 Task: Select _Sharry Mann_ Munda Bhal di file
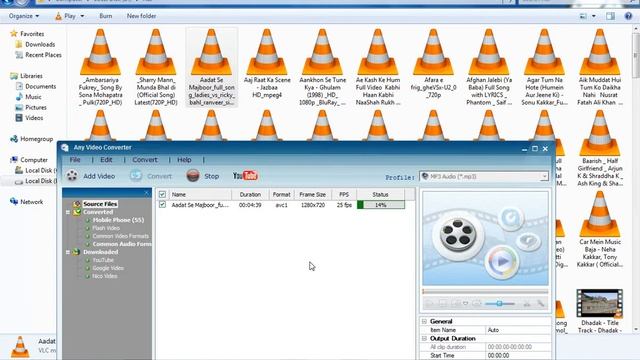coord(156,67)
